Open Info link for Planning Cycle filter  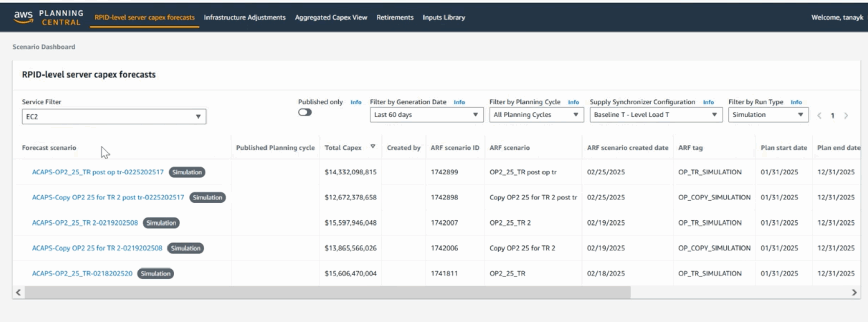point(573,102)
